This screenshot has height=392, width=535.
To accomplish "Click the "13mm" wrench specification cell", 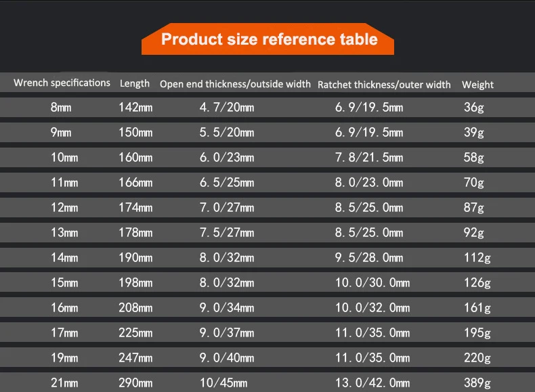I will point(64,233).
